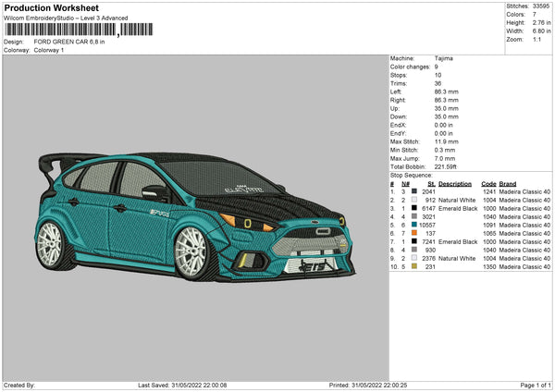Click the black swatch in stop row 7
Screen dimensions: 555x392
414,241
